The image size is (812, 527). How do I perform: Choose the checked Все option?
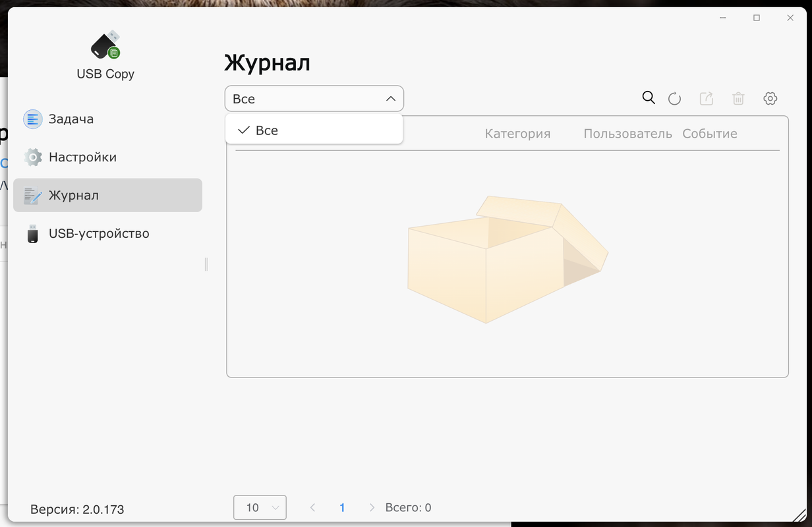[314, 130]
